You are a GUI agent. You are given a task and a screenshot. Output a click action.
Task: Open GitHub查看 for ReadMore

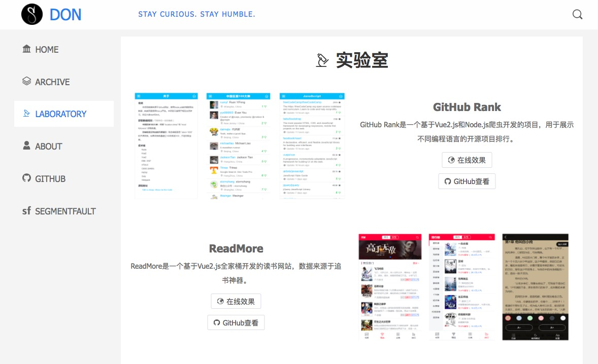coord(236,322)
